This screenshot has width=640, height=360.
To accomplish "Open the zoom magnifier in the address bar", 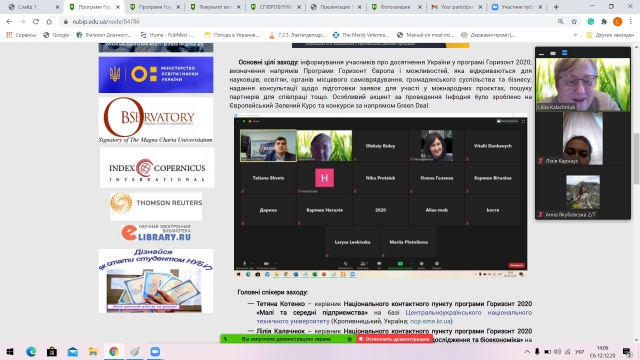I will [x=561, y=22].
